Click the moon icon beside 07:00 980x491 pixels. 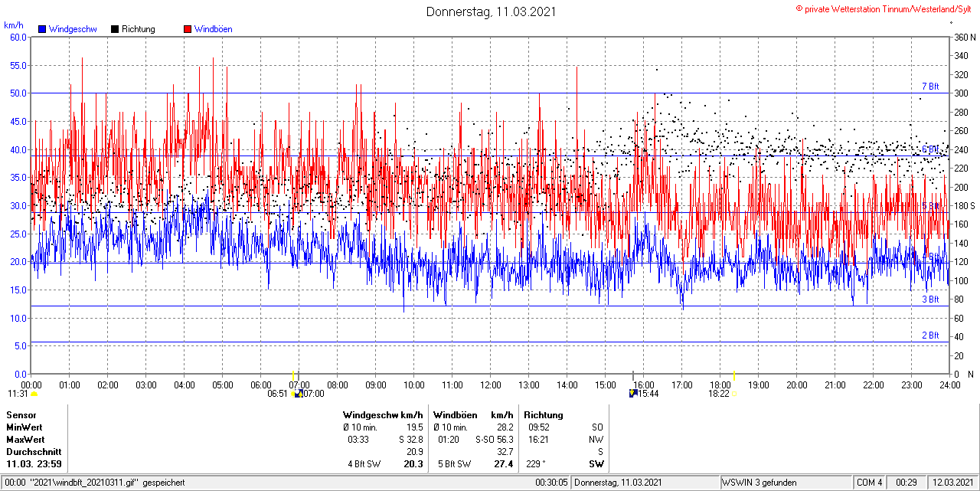(299, 394)
